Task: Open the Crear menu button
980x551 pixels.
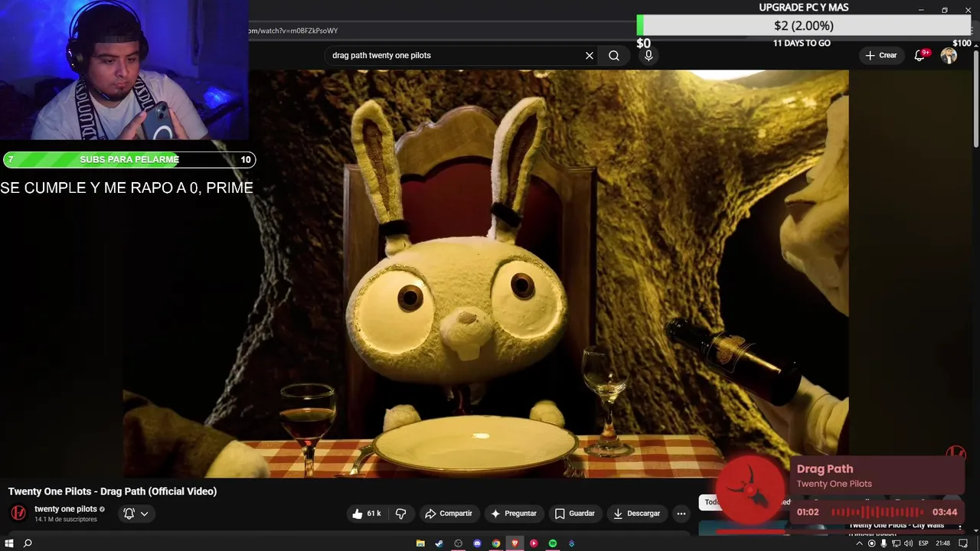Action: (x=880, y=55)
